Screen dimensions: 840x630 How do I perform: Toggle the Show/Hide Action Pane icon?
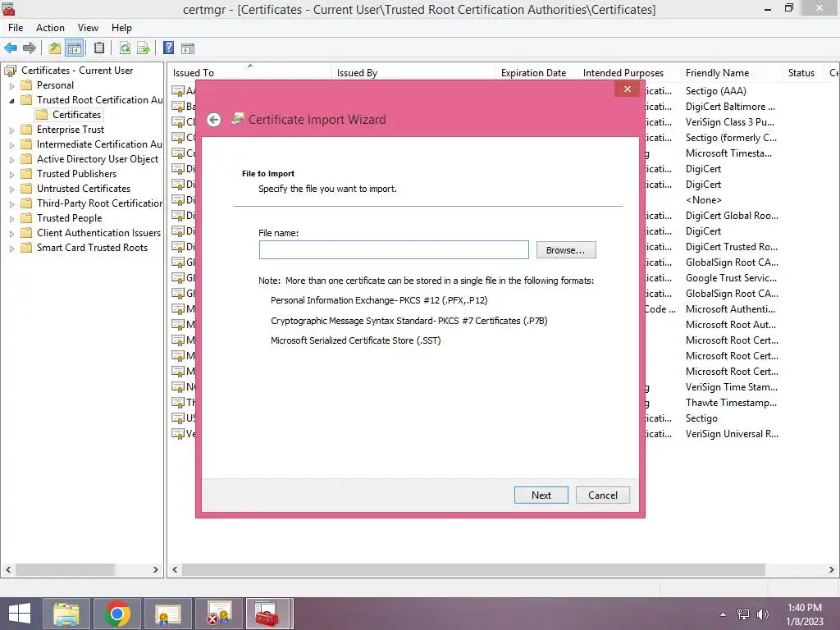pos(188,48)
